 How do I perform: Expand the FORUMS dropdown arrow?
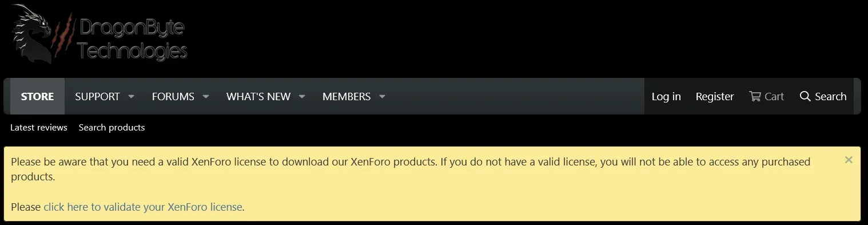pos(206,97)
